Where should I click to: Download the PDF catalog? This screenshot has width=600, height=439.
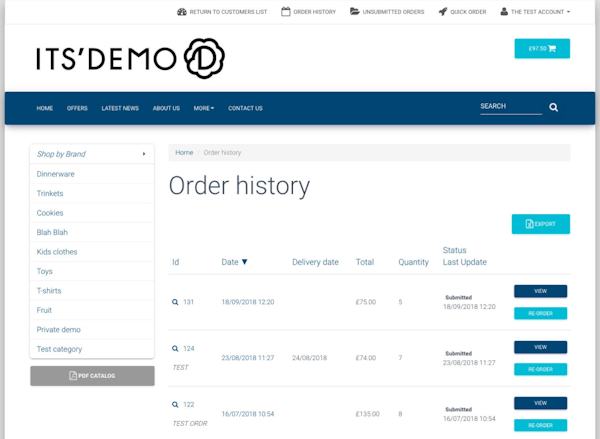(92, 376)
